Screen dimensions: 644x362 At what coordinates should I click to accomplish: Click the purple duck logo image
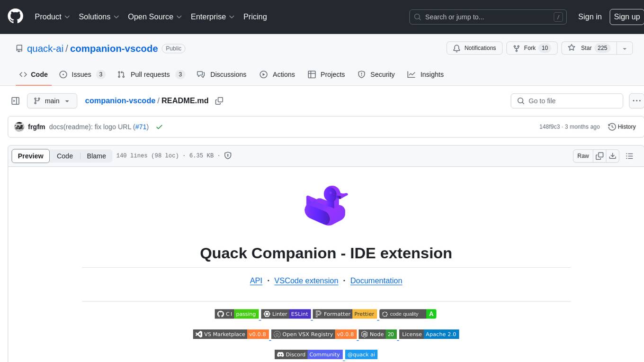pyautogui.click(x=326, y=205)
